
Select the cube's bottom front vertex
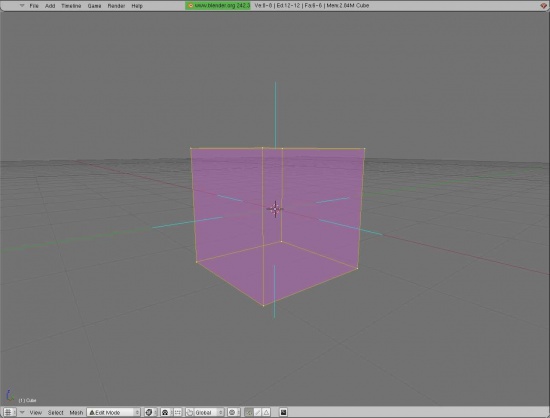(263, 305)
